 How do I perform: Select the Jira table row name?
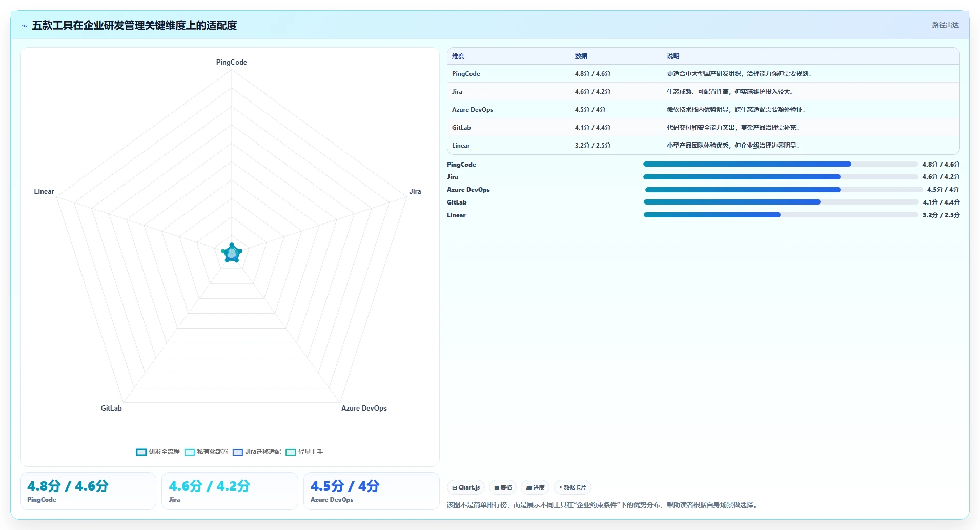[x=457, y=92]
